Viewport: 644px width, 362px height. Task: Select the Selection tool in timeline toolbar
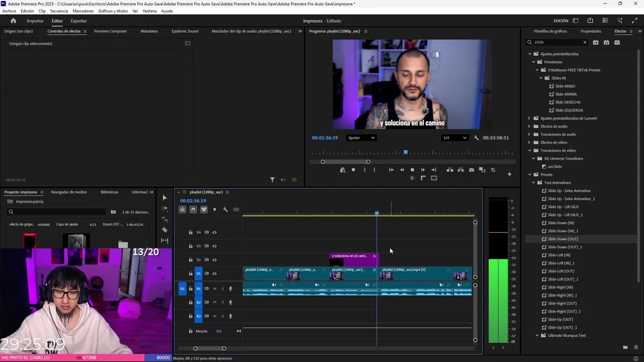(165, 198)
